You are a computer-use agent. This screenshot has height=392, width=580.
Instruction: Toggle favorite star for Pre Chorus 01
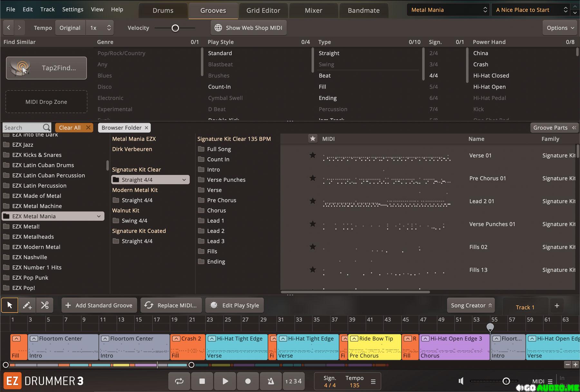click(313, 178)
